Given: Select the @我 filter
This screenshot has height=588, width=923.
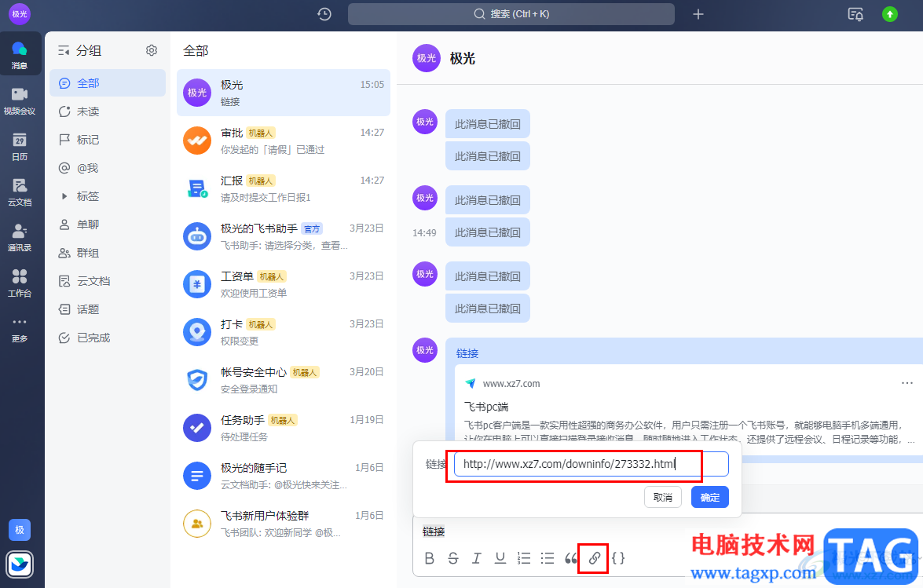Looking at the screenshot, I should (x=108, y=167).
